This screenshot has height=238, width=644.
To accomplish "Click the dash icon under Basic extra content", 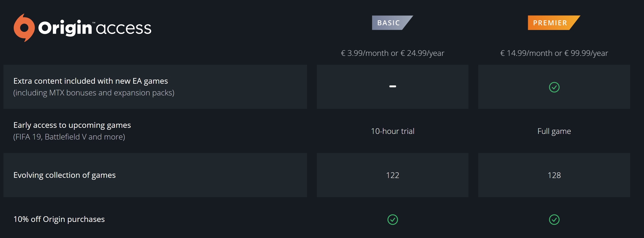I will coord(392,87).
